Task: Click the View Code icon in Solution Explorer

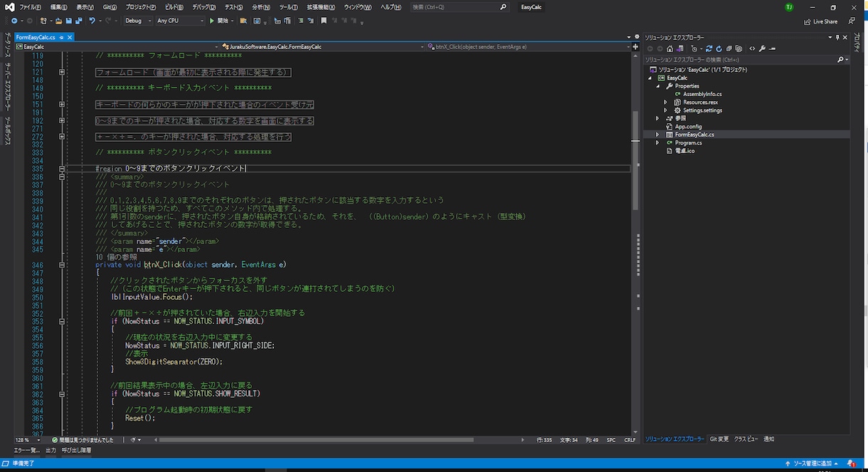Action: tap(752, 48)
